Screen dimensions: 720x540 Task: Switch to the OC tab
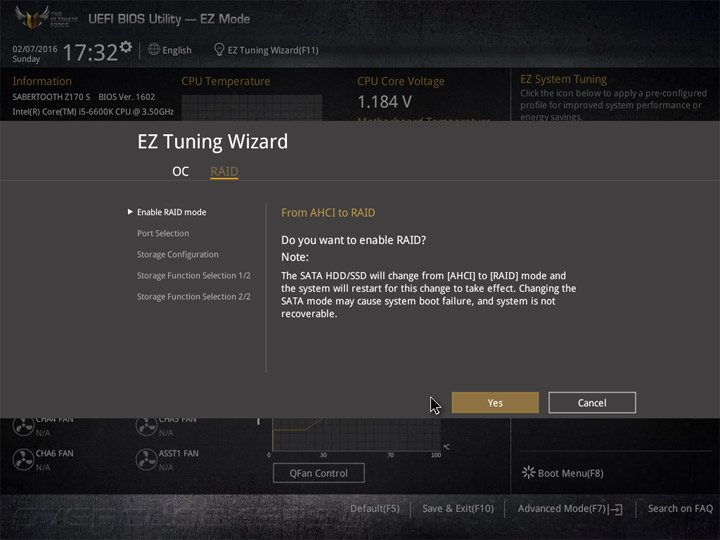(180, 171)
